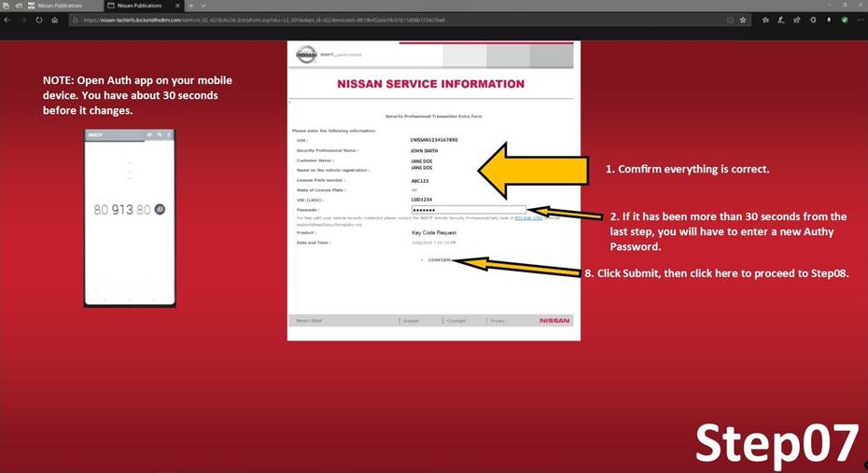Go to the browser home page icon
The width and height of the screenshot is (868, 473).
tap(55, 20)
